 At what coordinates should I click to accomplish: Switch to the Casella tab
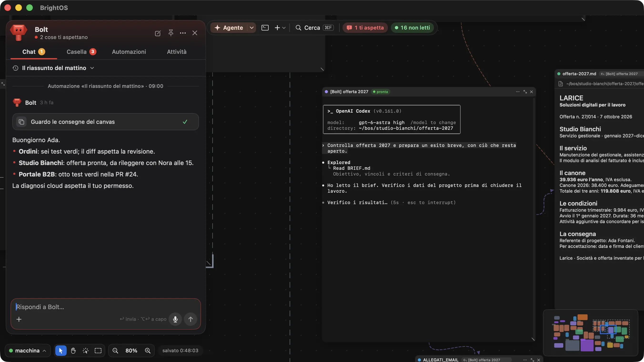pos(81,52)
